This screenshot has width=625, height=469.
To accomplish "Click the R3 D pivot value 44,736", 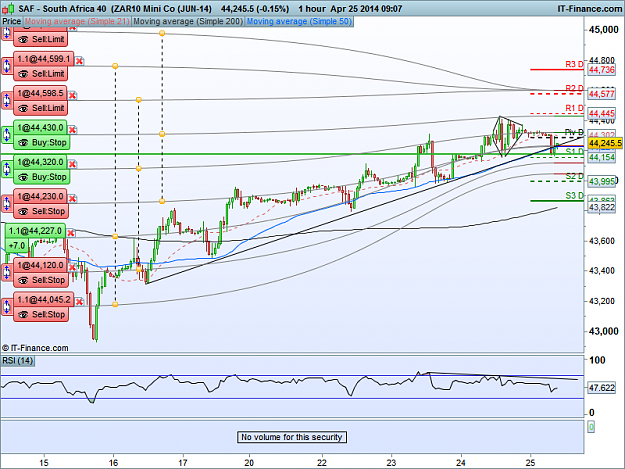I will point(602,70).
